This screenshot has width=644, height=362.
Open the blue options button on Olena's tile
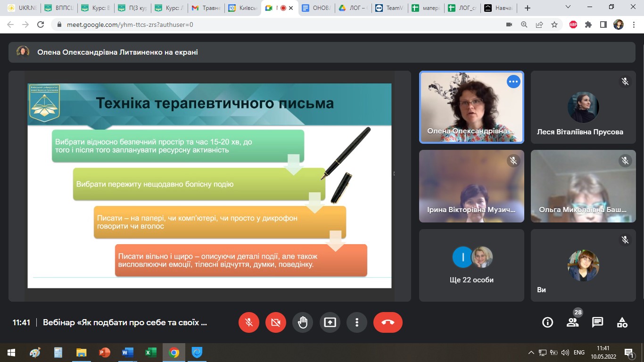[513, 82]
